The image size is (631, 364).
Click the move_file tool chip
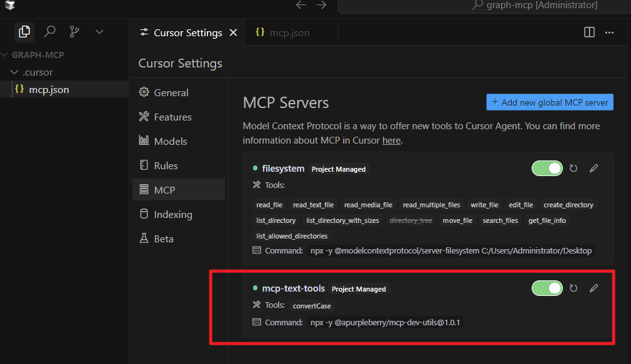(x=457, y=220)
